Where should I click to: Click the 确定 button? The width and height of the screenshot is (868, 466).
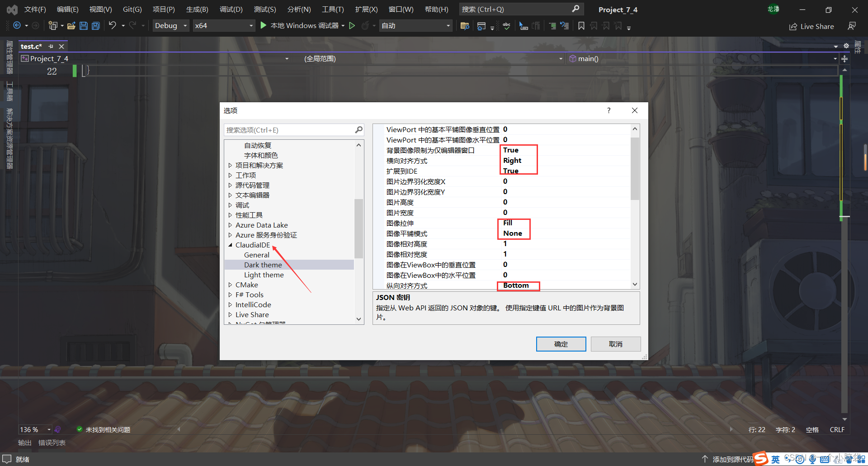561,344
